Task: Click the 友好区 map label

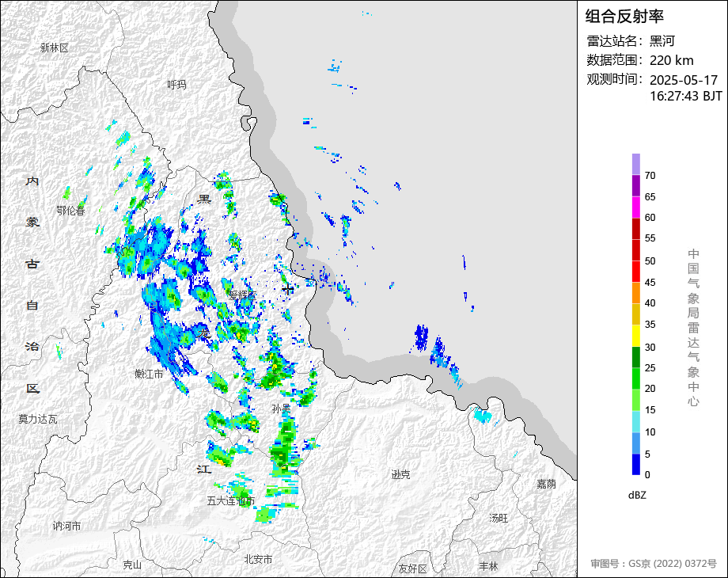Action: coord(413,568)
